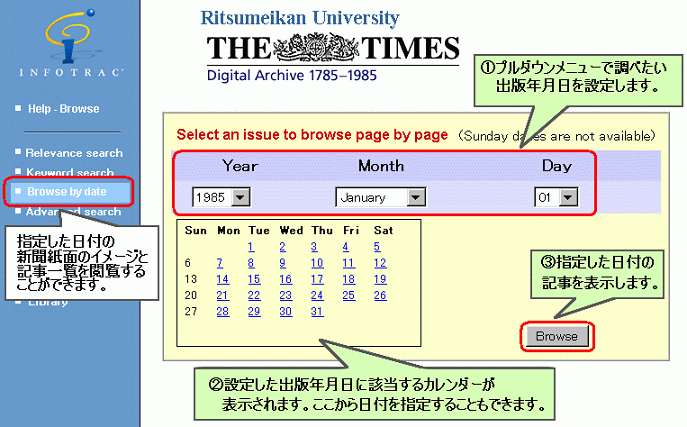Screen dimensions: 687x427
Task: Select calendar date 11
Action: (x=349, y=263)
